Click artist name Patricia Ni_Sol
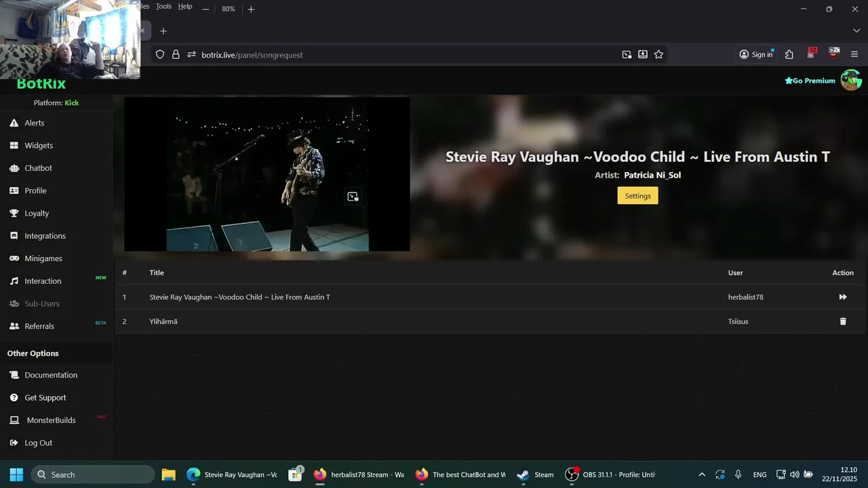The width and height of the screenshot is (868, 488). (652, 175)
